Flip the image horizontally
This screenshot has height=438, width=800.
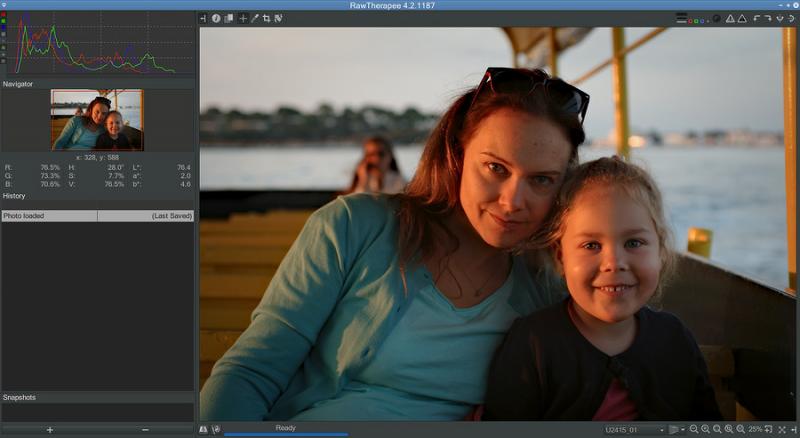[791, 18]
